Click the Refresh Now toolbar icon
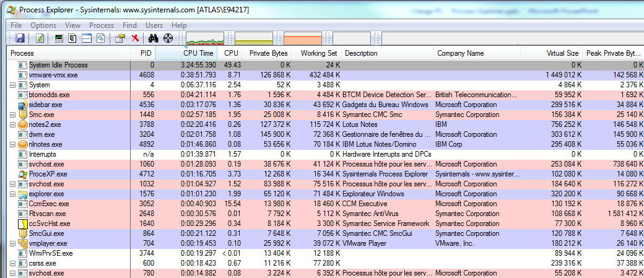This screenshot has width=644, height=278. tap(40, 38)
